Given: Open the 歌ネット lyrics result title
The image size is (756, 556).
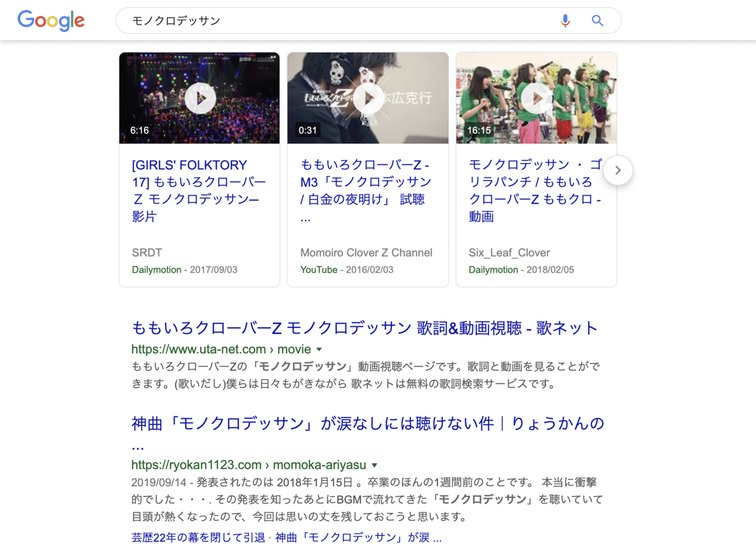Looking at the screenshot, I should [x=365, y=328].
